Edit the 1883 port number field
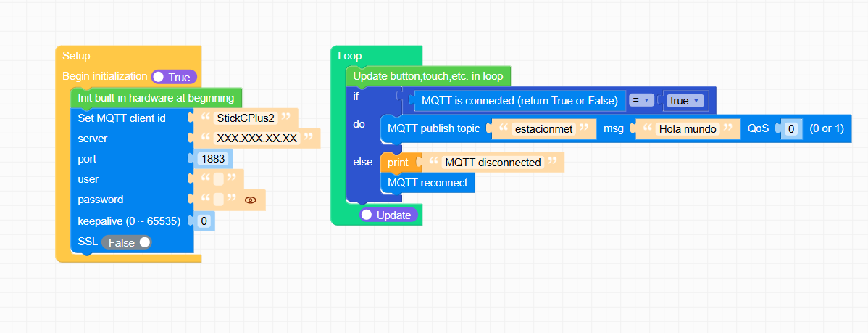868x333 pixels. click(213, 159)
